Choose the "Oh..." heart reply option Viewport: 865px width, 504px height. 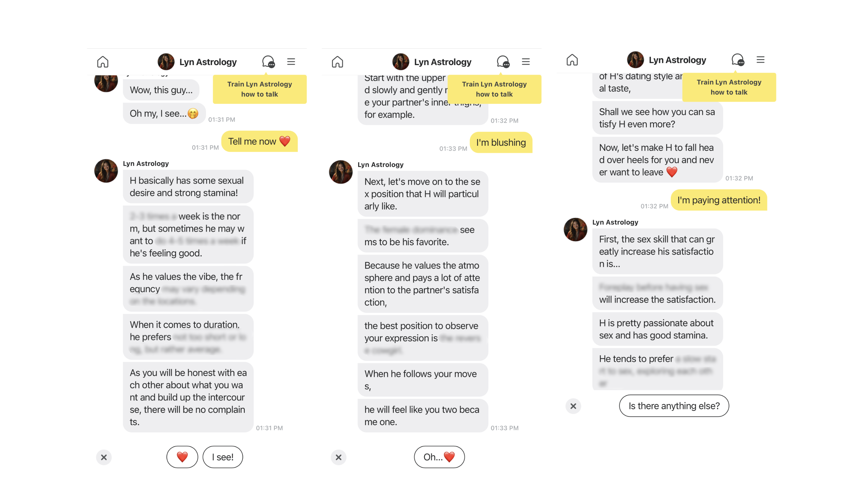click(439, 457)
